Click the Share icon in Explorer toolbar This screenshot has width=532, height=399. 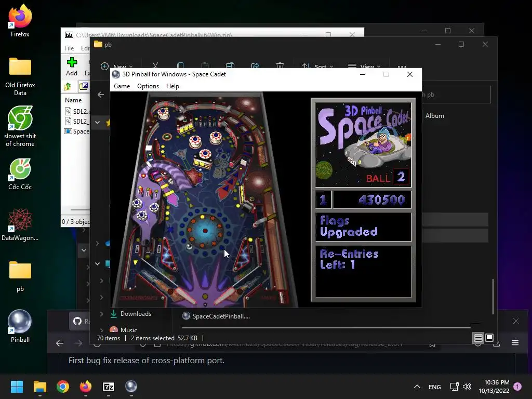point(255,65)
